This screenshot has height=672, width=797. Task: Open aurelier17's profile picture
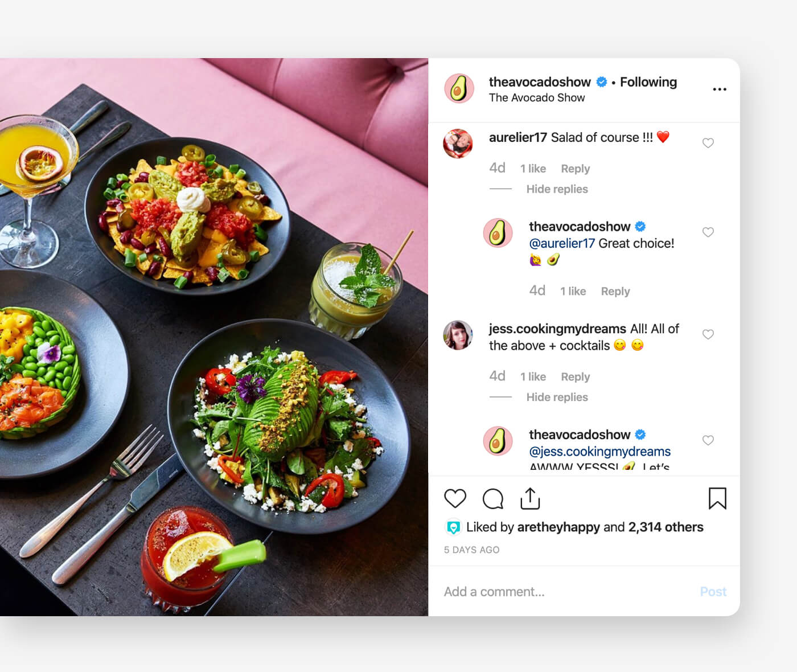(458, 144)
